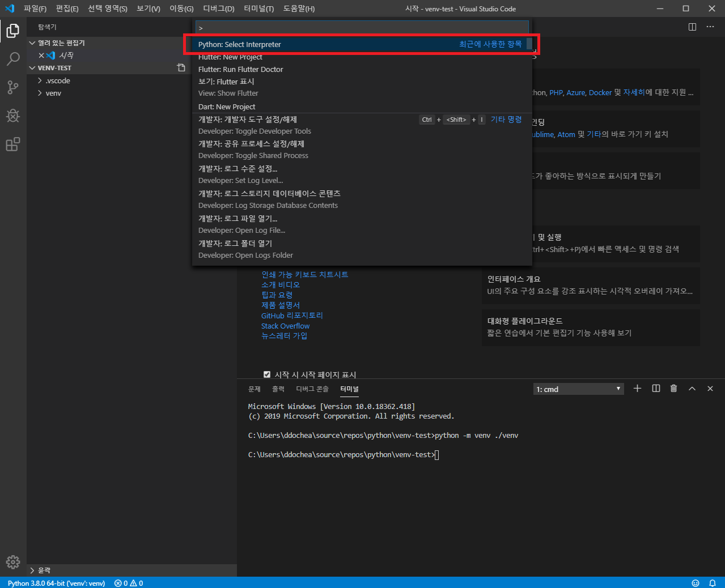Click 대화형 플레이그라운드 card
The height and width of the screenshot is (588, 725).
(591, 327)
